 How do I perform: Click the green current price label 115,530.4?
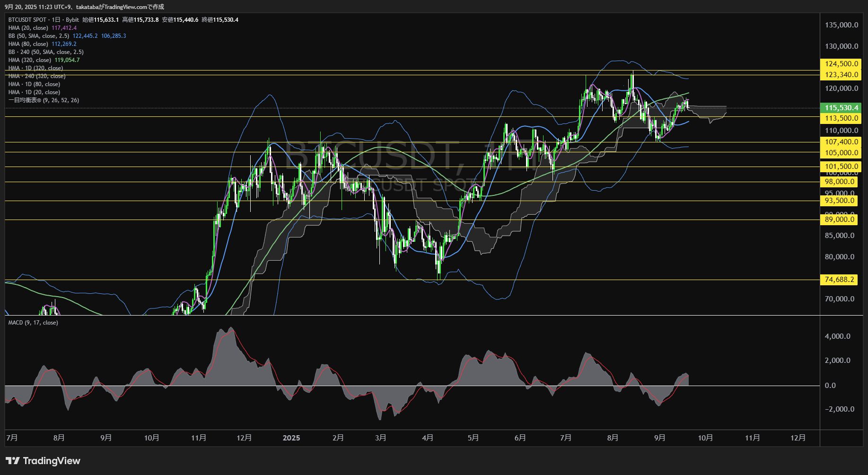point(841,108)
